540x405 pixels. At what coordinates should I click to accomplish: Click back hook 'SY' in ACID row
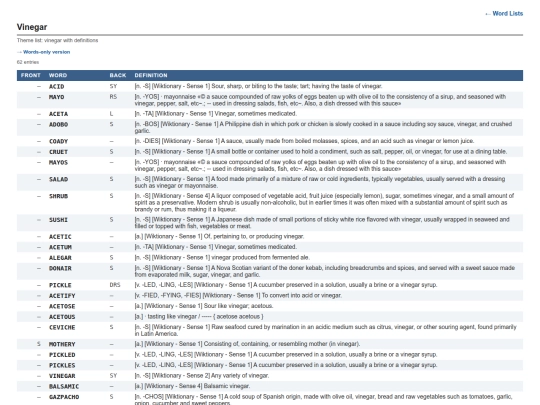[113, 86]
